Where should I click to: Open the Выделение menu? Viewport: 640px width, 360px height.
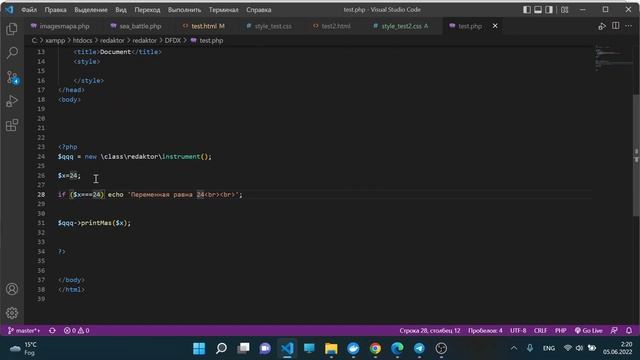91,10
